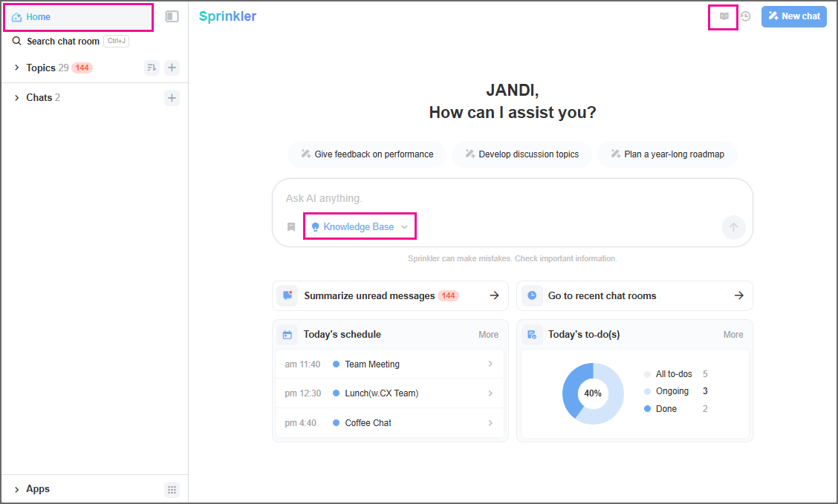Add a new topic with plus icon
Viewport: 838px width, 504px height.
172,68
